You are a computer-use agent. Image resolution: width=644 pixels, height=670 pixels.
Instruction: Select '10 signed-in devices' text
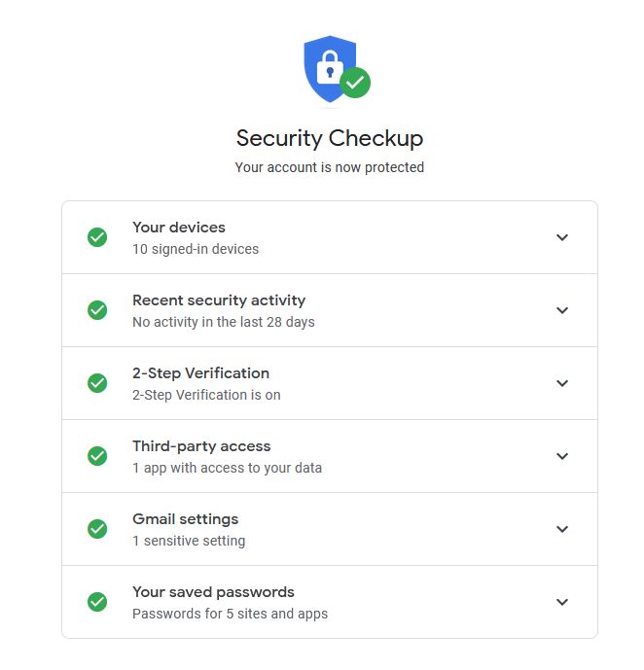pos(196,249)
